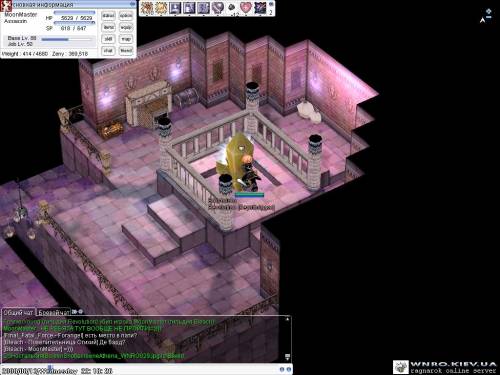
Task: Click the small icon beside chat tabs
Action: pos(74,312)
